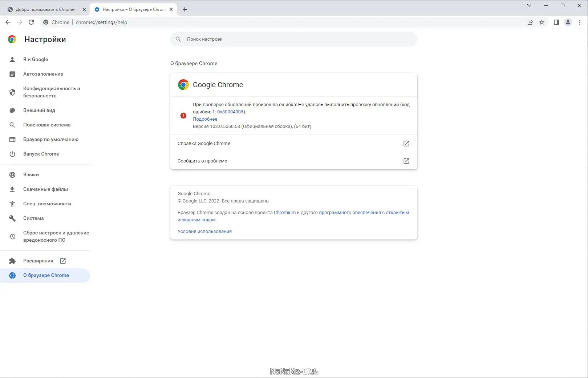
Task: Open the Chrome three-dot menu
Action: tap(580, 22)
